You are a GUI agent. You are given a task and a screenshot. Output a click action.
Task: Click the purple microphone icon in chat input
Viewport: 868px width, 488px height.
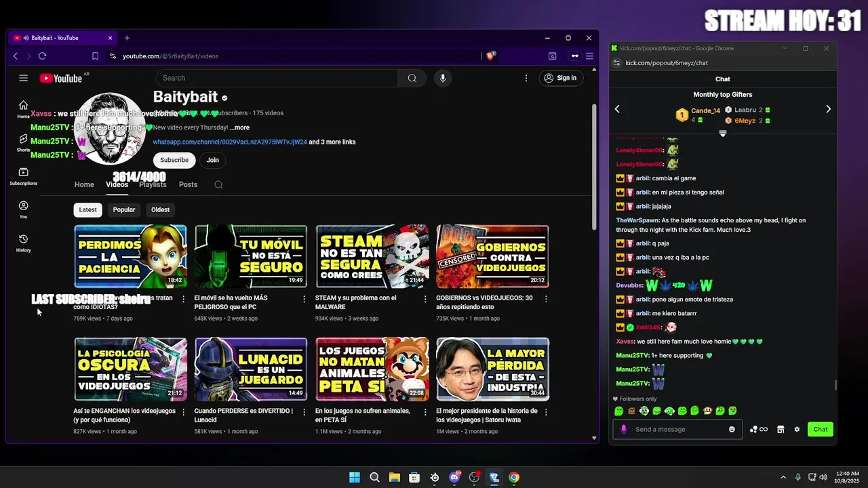623,429
